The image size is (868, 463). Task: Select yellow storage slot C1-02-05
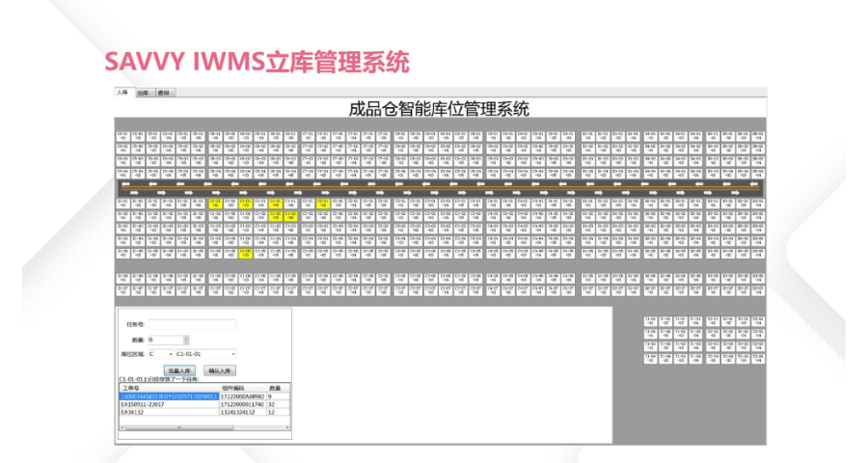tap(276, 216)
